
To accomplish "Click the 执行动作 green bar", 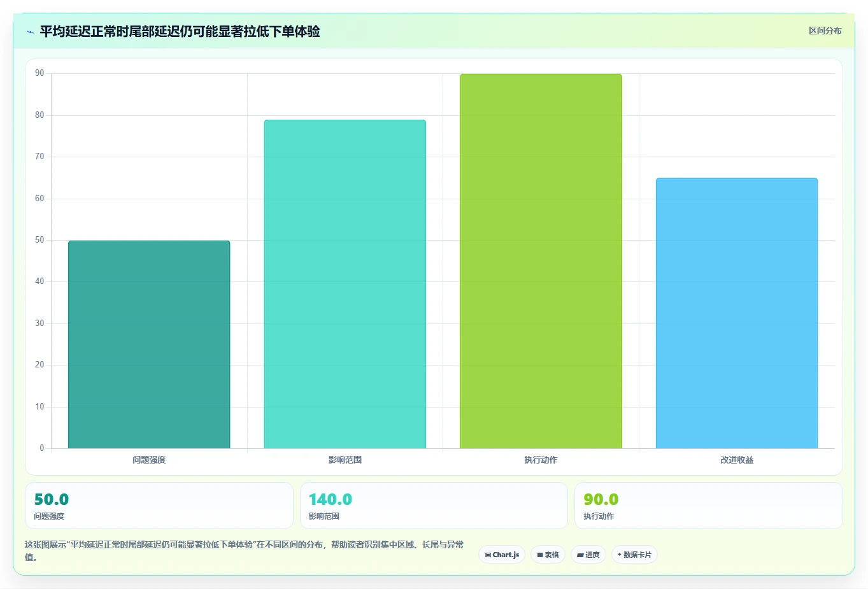I will [x=541, y=261].
